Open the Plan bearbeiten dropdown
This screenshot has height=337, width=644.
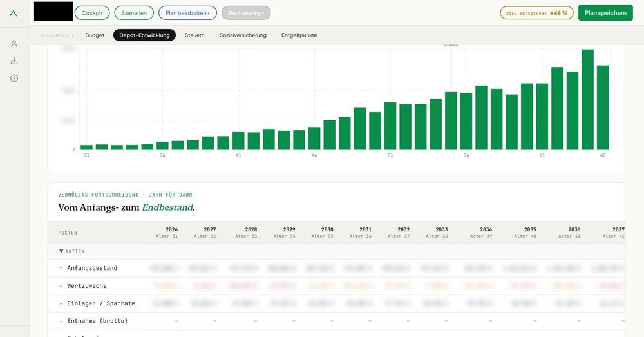(187, 13)
